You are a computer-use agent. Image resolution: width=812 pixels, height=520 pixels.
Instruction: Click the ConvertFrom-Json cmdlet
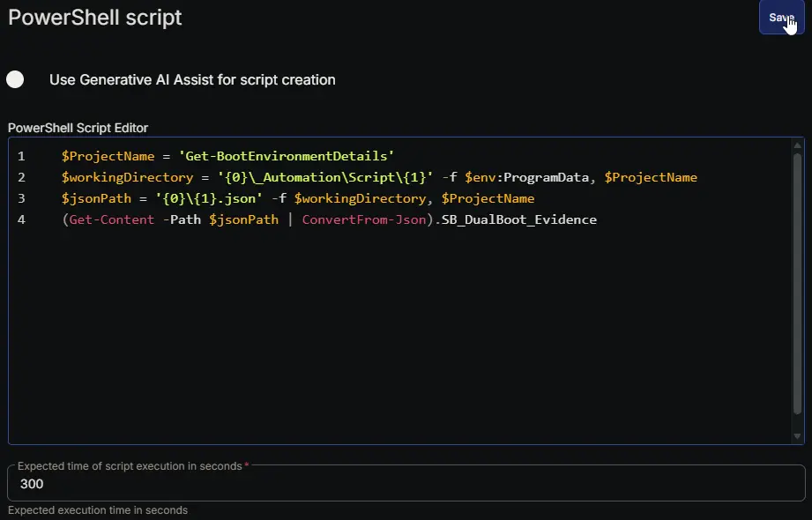click(x=364, y=219)
